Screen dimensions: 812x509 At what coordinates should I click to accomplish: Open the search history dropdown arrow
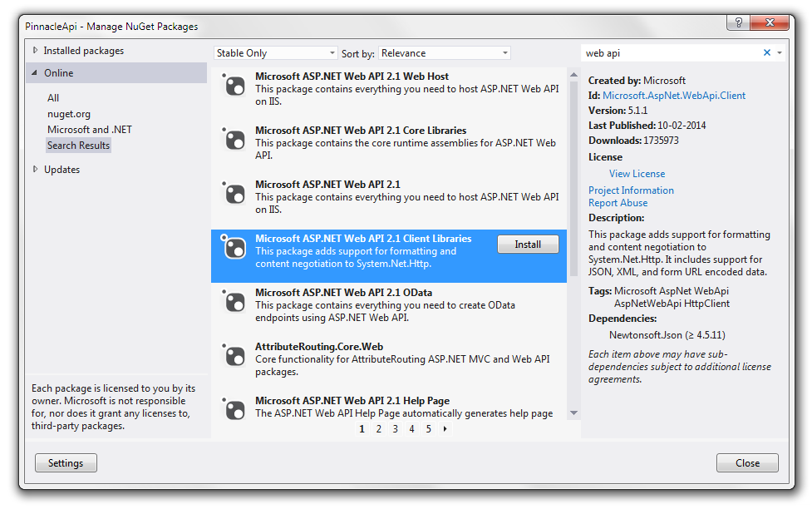coord(780,52)
